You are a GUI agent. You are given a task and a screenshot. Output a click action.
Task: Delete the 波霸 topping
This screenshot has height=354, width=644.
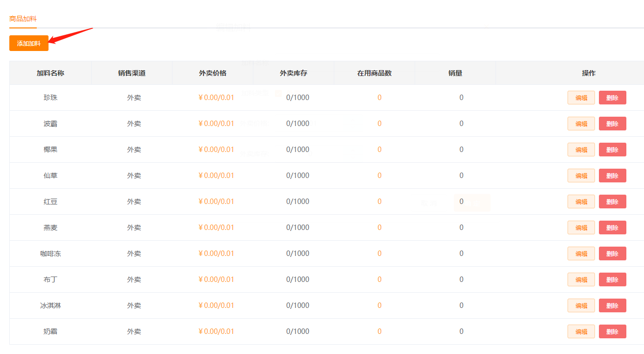[x=612, y=124]
